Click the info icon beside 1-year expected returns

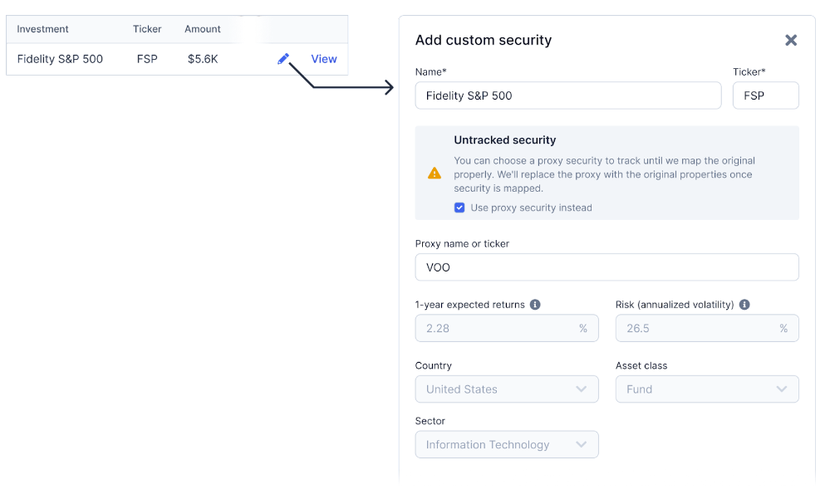(535, 305)
